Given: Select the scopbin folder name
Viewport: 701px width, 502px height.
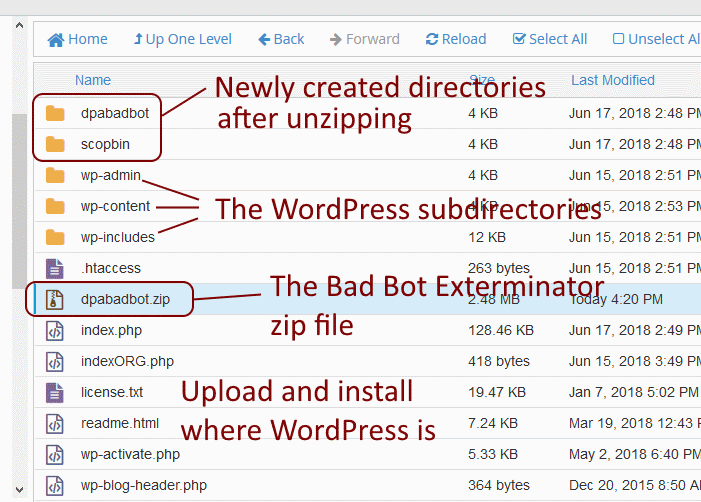Looking at the screenshot, I should 106,144.
